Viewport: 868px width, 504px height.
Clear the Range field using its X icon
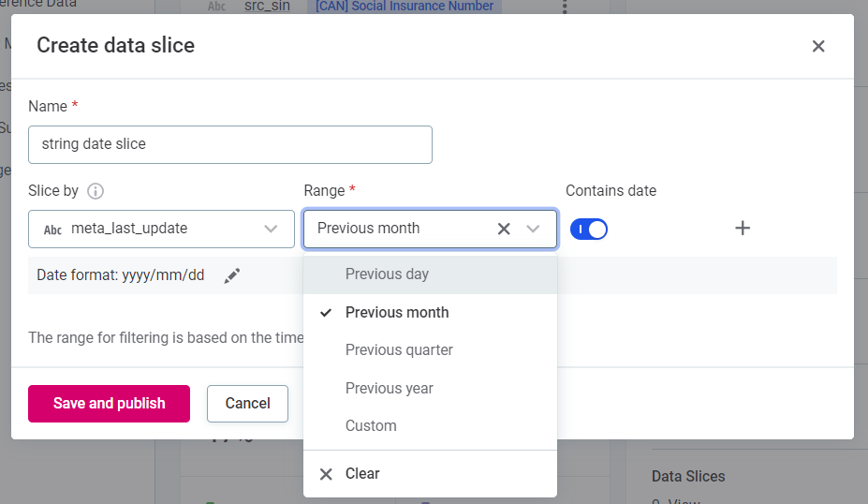(504, 229)
